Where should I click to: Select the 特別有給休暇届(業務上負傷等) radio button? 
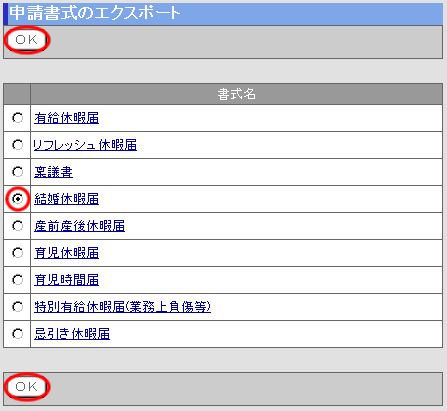click(x=17, y=307)
